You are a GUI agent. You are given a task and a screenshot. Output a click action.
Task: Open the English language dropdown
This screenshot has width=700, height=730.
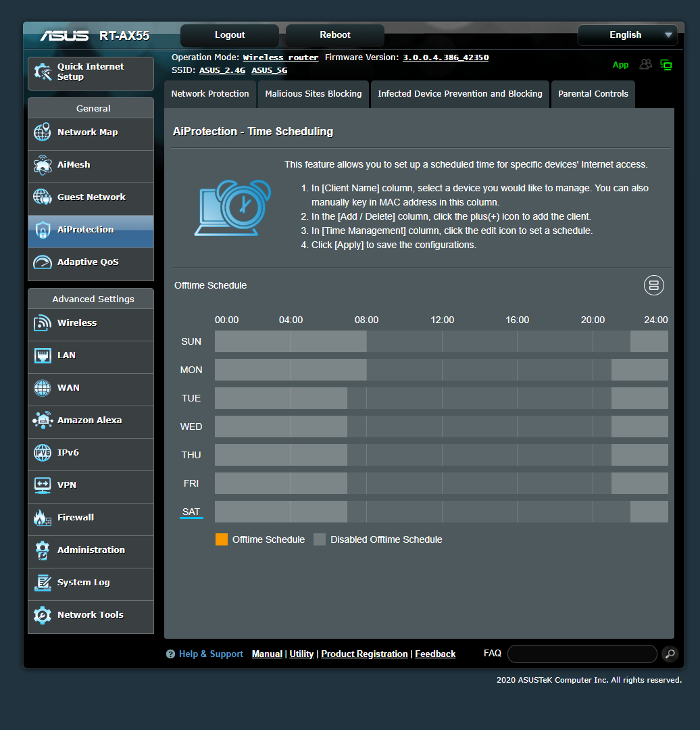[628, 35]
